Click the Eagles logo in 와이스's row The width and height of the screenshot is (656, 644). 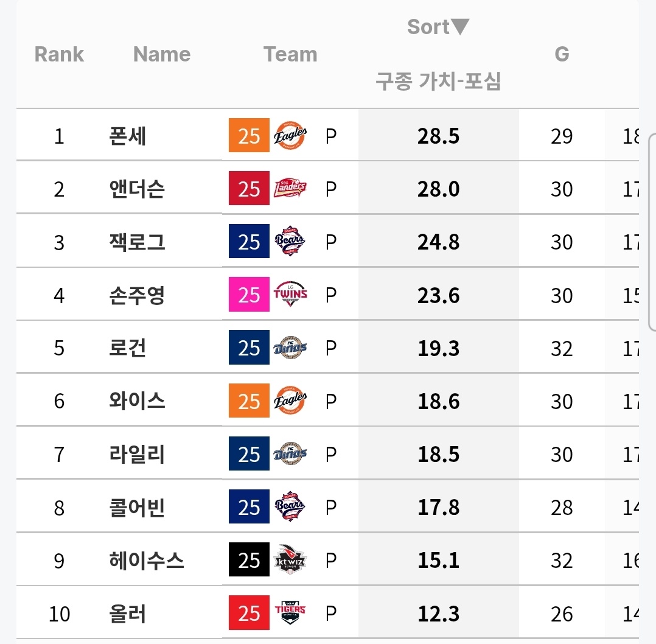click(290, 401)
